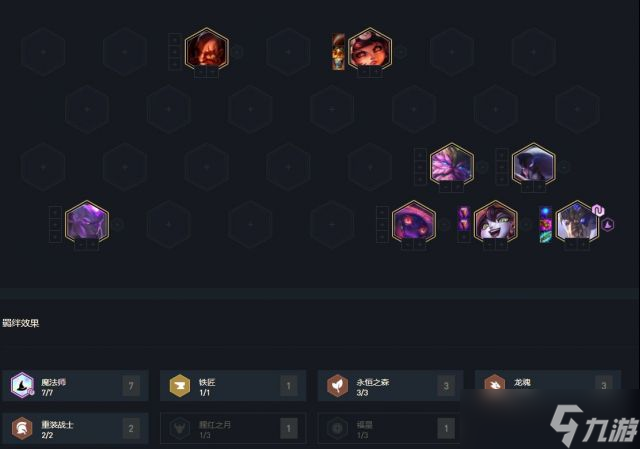640x449 pixels.
Task: Click the pink crystal dragon champion hexagon
Action: click(x=452, y=165)
